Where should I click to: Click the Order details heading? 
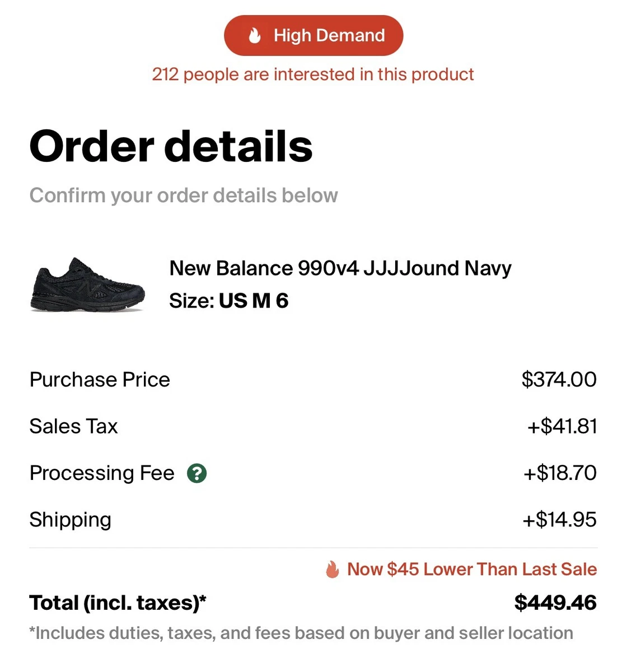tap(171, 146)
